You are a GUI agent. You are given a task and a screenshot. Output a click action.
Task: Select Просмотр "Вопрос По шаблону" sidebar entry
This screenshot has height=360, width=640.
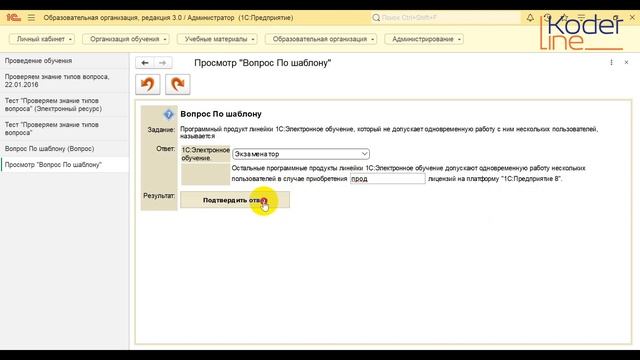pyautogui.click(x=64, y=165)
